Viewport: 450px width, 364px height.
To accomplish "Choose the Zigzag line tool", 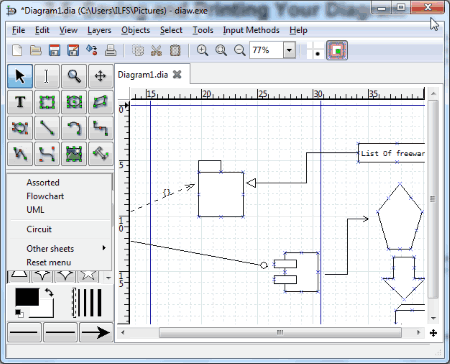I will pos(100,128).
